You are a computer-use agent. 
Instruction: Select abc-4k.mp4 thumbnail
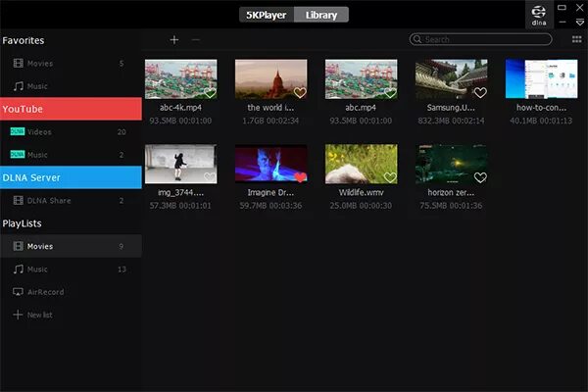click(x=180, y=79)
